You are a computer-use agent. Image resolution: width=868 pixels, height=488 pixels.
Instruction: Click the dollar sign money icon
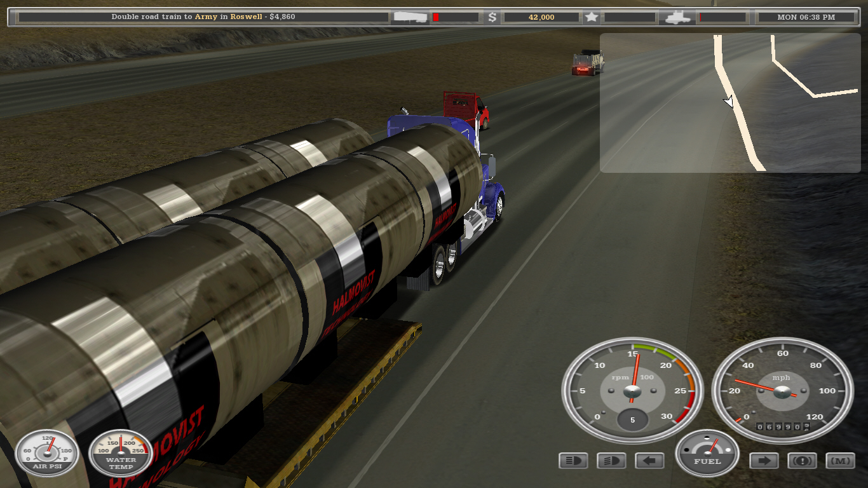point(492,17)
